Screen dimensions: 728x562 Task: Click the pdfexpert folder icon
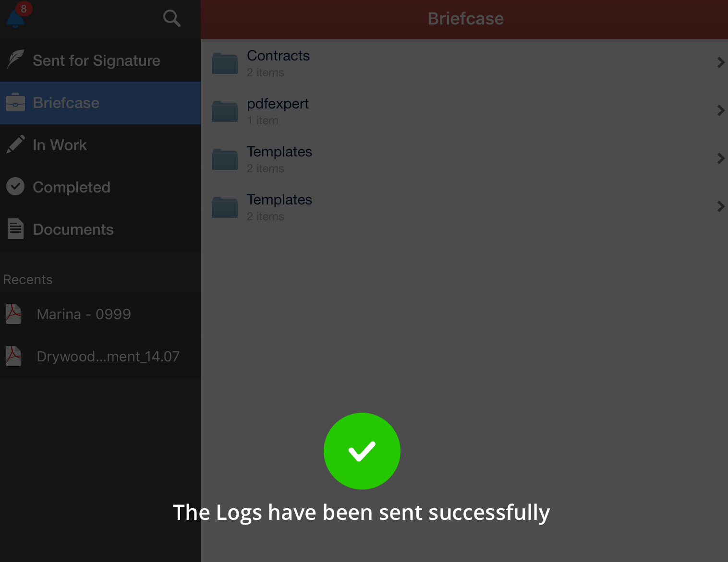coord(225,111)
